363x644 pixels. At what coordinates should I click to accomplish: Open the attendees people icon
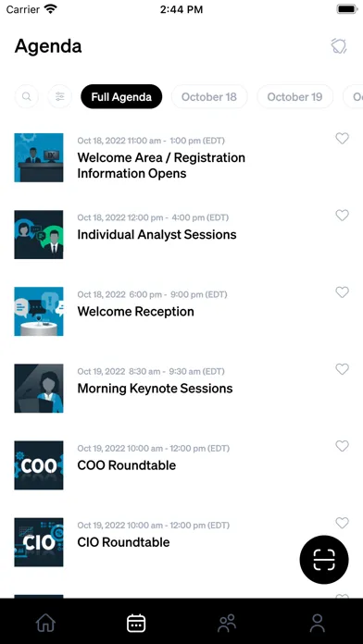227,623
